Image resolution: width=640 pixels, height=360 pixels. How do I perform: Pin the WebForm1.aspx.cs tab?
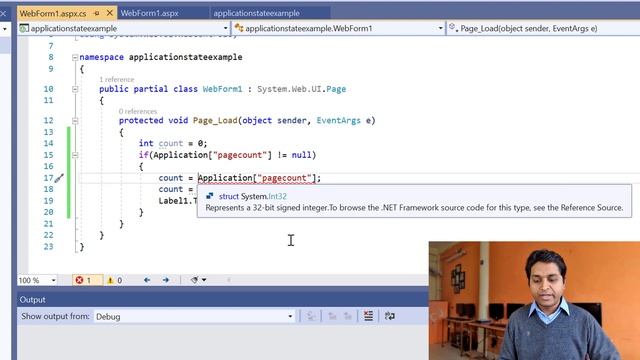click(x=97, y=13)
